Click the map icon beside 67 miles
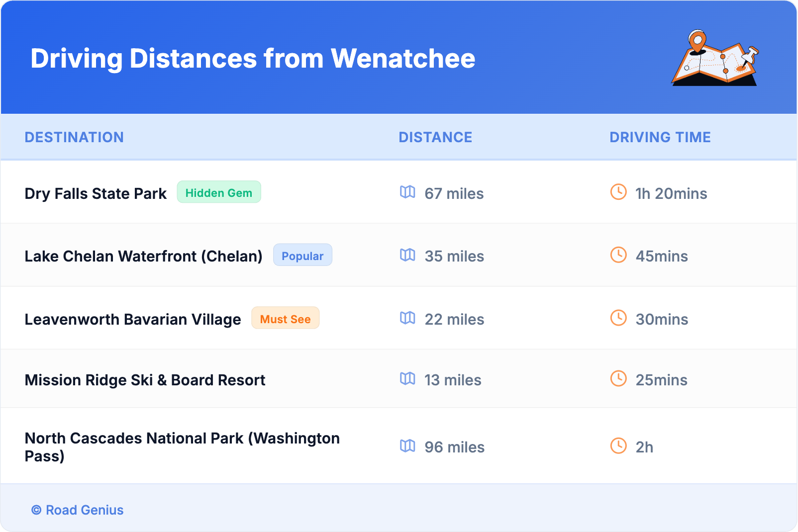This screenshot has height=532, width=798. click(407, 192)
